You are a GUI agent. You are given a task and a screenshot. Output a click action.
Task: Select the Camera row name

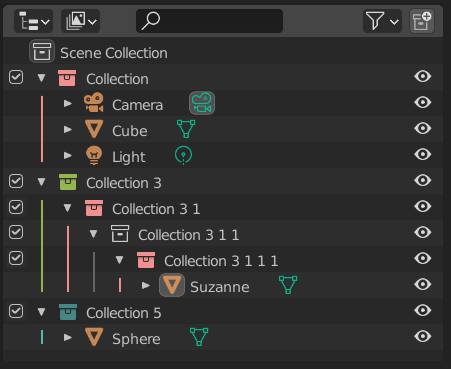[137, 105]
